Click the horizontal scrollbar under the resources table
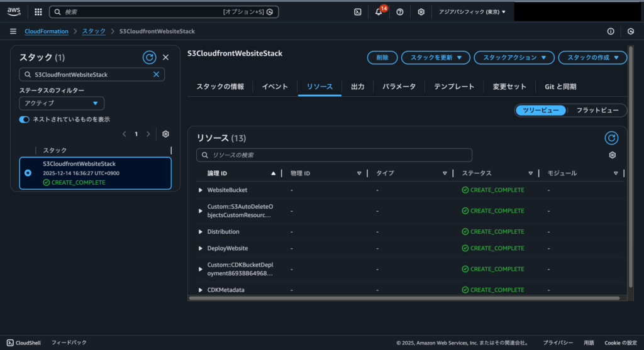Viewport: 644px width, 350px height. [402, 298]
